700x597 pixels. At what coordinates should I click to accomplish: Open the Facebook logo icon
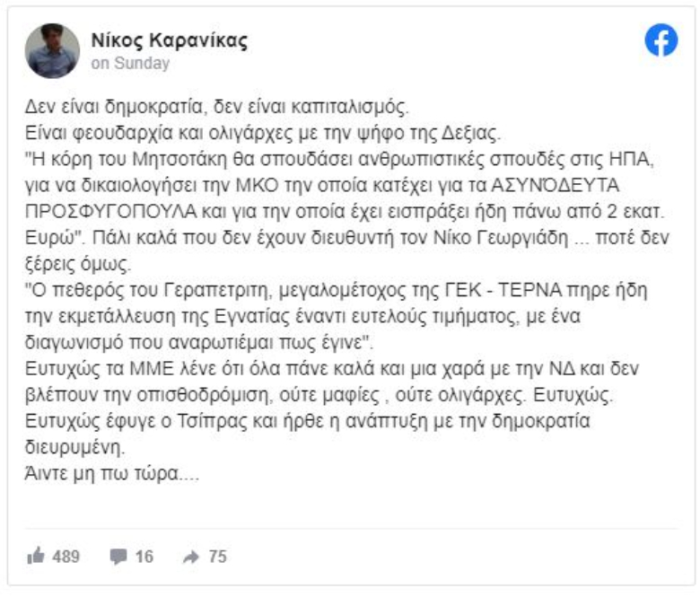click(x=661, y=40)
